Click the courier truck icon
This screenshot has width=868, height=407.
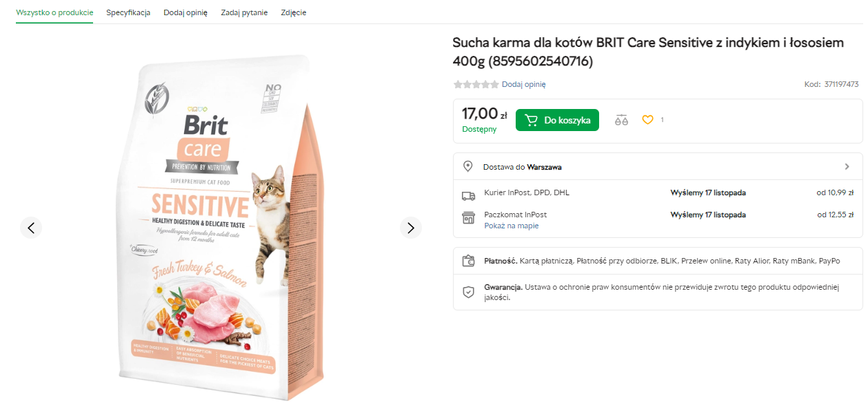tap(468, 195)
